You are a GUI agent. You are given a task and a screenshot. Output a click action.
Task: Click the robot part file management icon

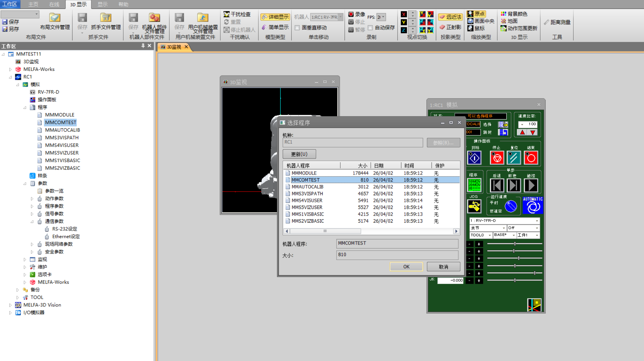[x=154, y=18]
